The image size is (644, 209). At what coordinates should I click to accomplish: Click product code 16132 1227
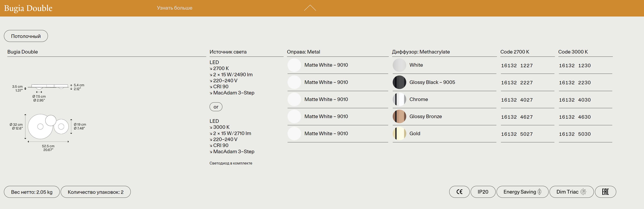[x=516, y=66]
